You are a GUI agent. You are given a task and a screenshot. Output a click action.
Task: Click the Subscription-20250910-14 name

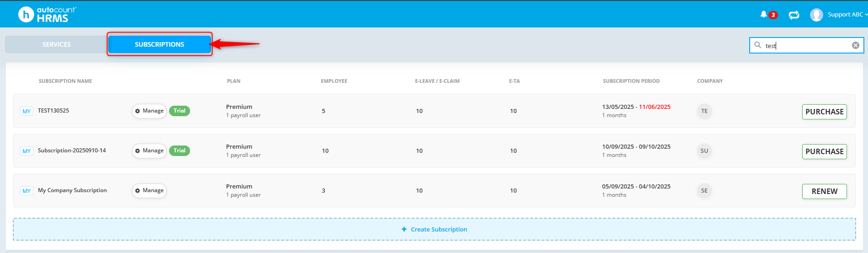coord(72,151)
